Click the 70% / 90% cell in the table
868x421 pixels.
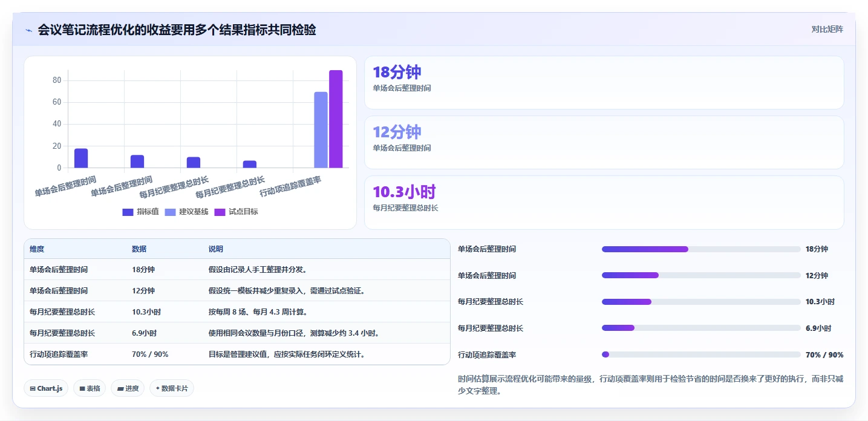coord(165,354)
